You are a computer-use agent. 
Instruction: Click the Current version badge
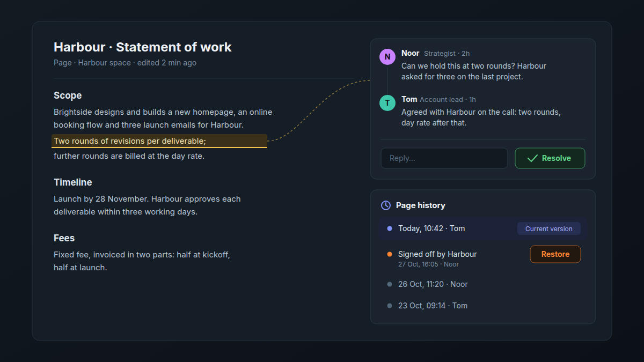549,228
